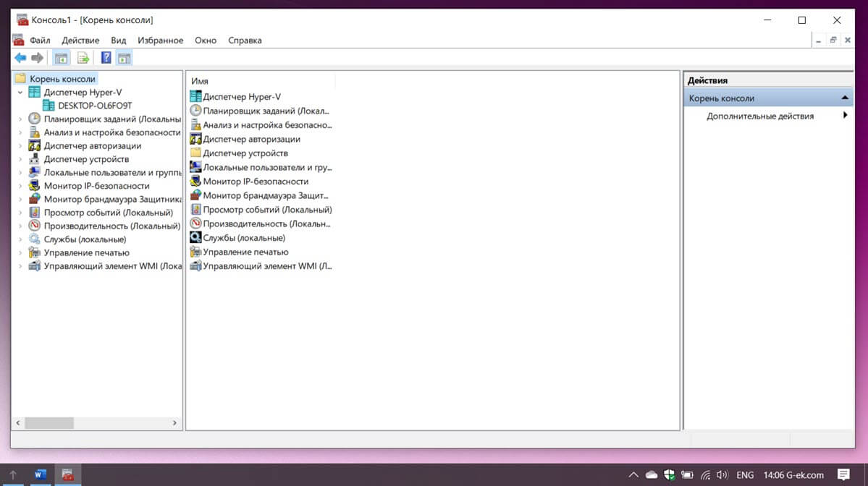The width and height of the screenshot is (868, 486).
Task: Open Help via the question mark icon
Action: [x=106, y=58]
